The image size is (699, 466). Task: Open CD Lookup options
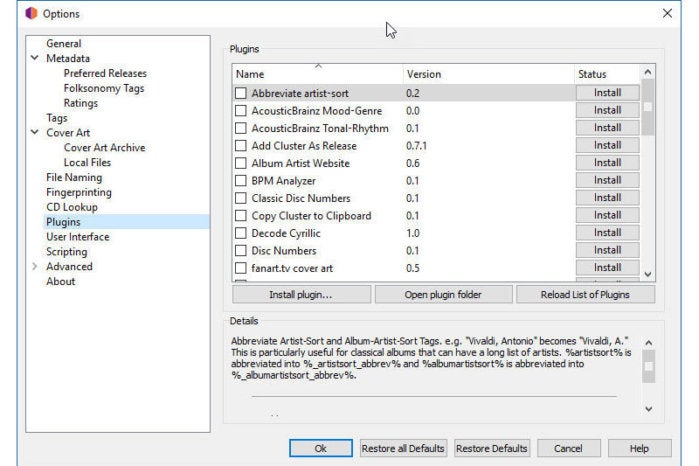[72, 207]
